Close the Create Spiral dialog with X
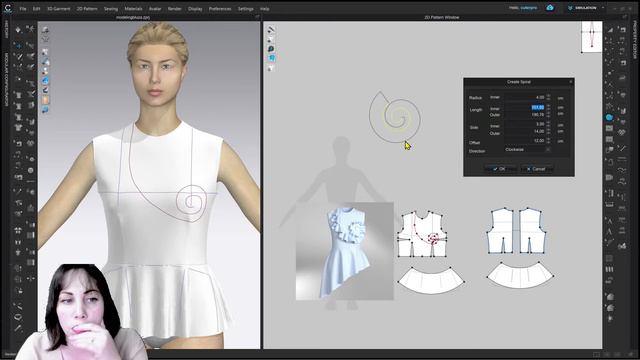Image resolution: width=640 pixels, height=360 pixels. click(x=571, y=82)
